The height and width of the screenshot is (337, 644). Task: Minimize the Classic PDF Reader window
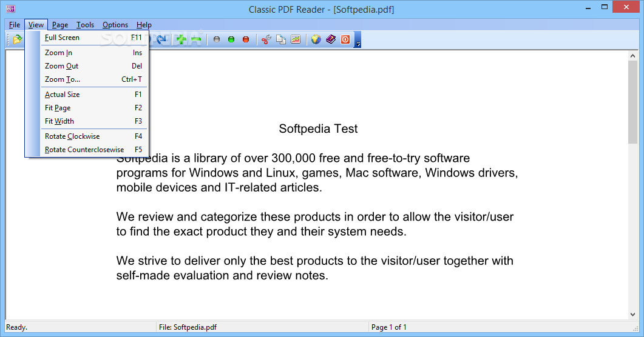[588, 7]
